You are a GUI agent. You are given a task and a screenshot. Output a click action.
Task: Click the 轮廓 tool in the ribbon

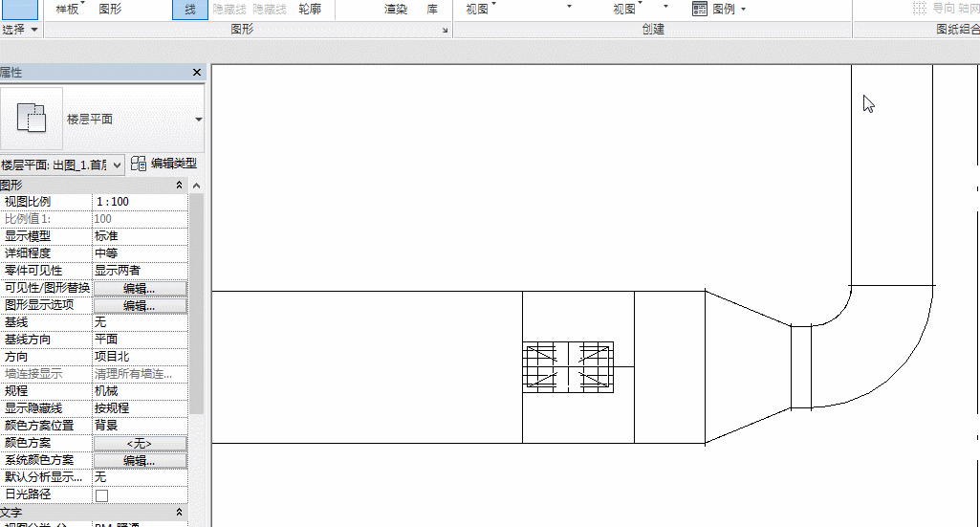click(x=310, y=9)
